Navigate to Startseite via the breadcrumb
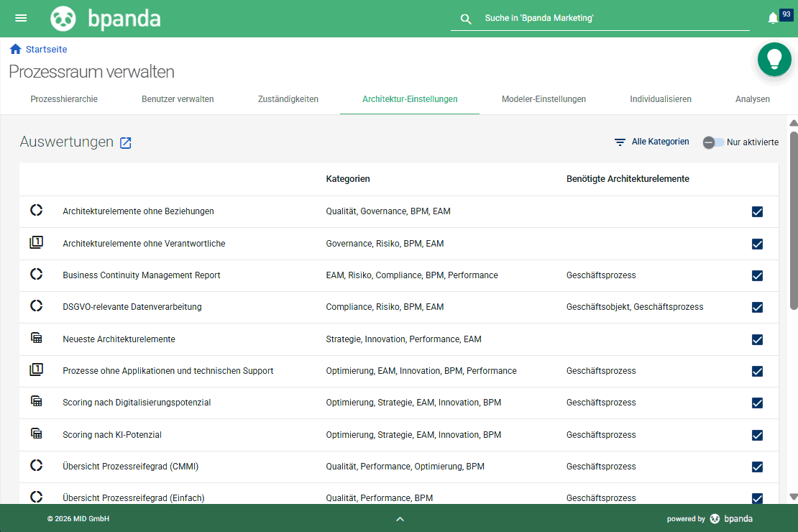Screen dimensions: 798x532 45,49
